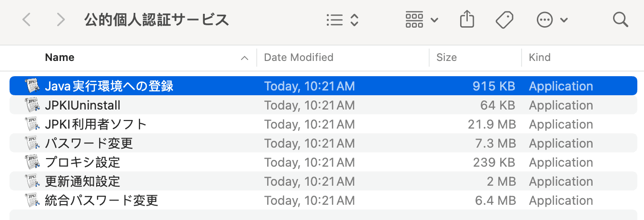Sort by Date Modified column
This screenshot has width=644, height=220.
pyautogui.click(x=299, y=58)
